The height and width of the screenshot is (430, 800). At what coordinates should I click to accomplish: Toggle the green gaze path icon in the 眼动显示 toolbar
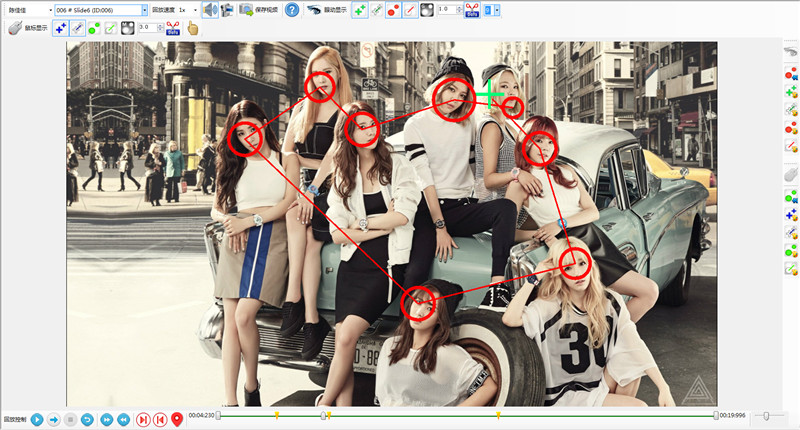point(377,10)
